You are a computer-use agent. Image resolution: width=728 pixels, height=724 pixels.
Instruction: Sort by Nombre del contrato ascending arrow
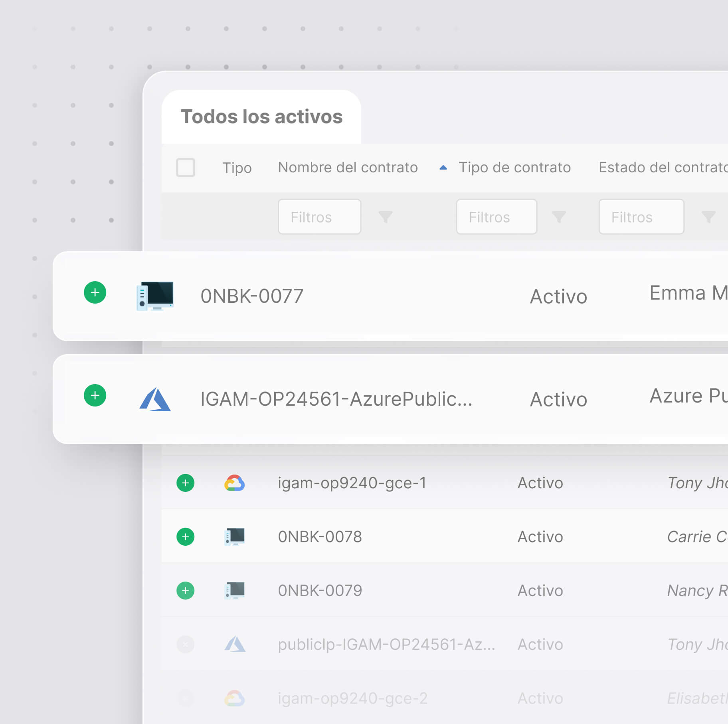click(443, 168)
